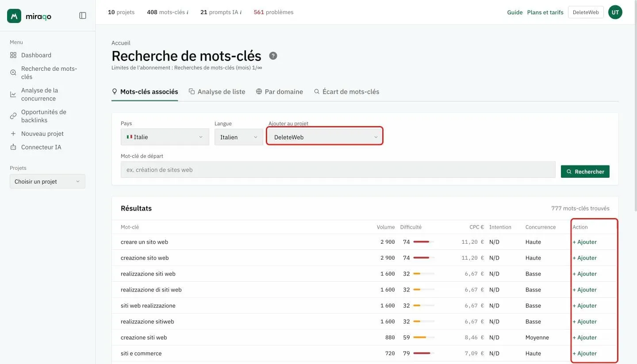Add keyword creare un sito web
The width and height of the screenshot is (637, 364).
(x=584, y=242)
